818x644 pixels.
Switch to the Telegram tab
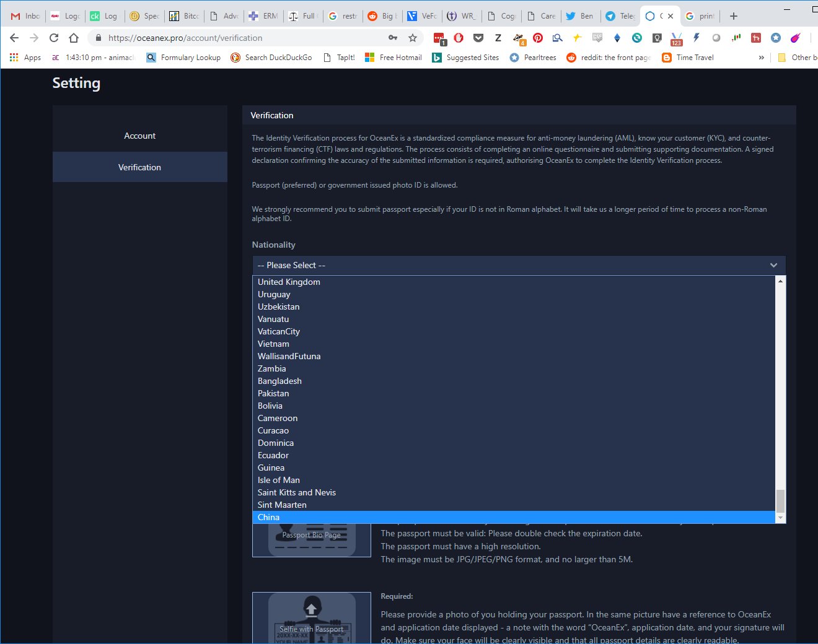point(619,16)
